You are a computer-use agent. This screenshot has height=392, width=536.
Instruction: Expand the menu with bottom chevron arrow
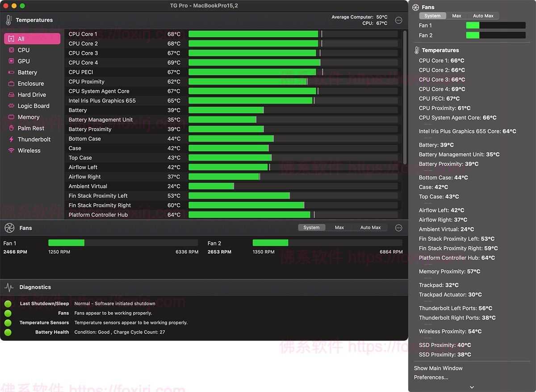click(x=472, y=387)
